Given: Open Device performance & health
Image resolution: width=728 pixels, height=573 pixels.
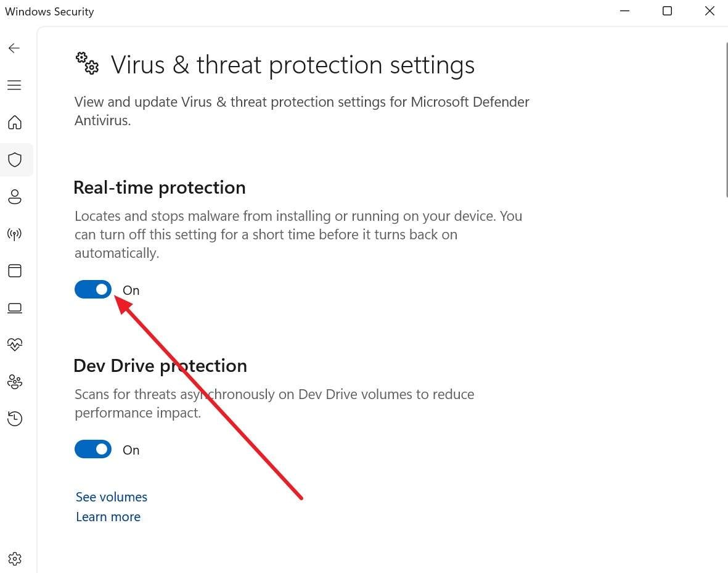Looking at the screenshot, I should point(14,345).
